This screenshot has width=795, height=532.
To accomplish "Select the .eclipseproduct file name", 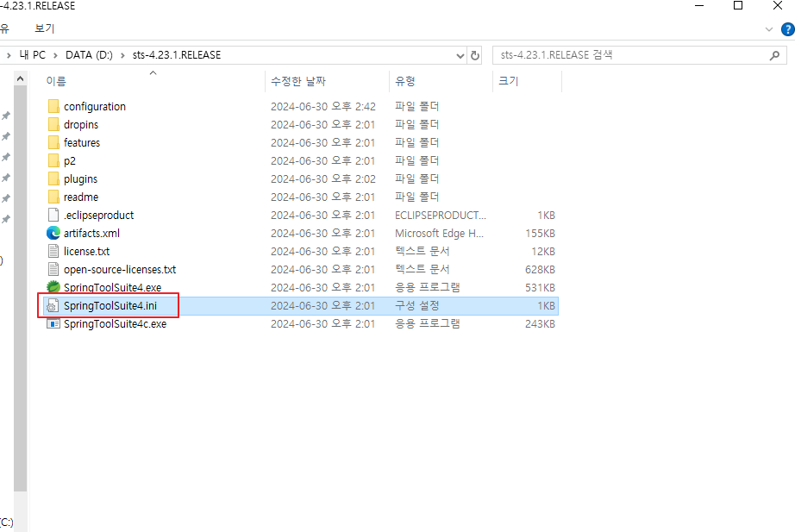I will tap(99, 215).
